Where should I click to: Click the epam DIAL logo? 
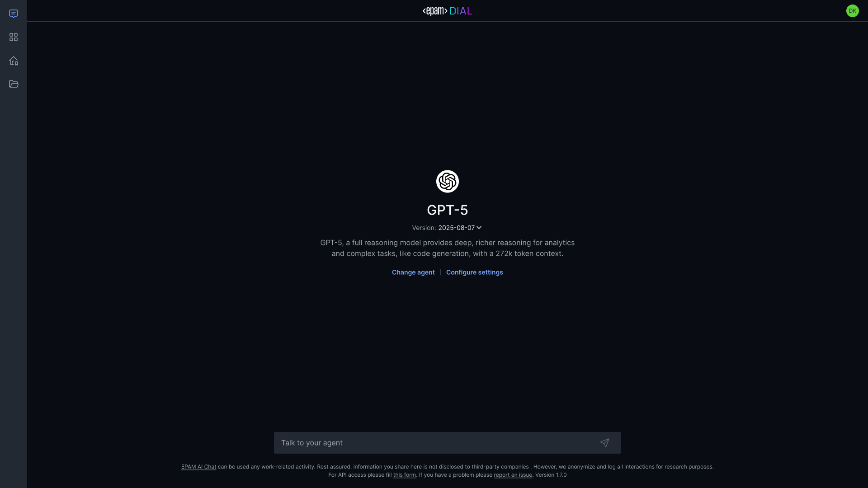[x=447, y=11]
